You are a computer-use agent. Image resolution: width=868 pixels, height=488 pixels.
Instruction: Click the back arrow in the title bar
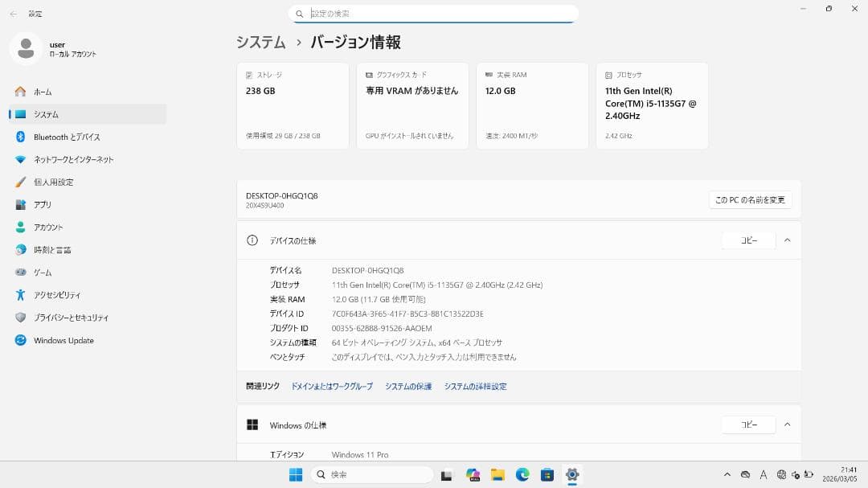click(x=14, y=14)
